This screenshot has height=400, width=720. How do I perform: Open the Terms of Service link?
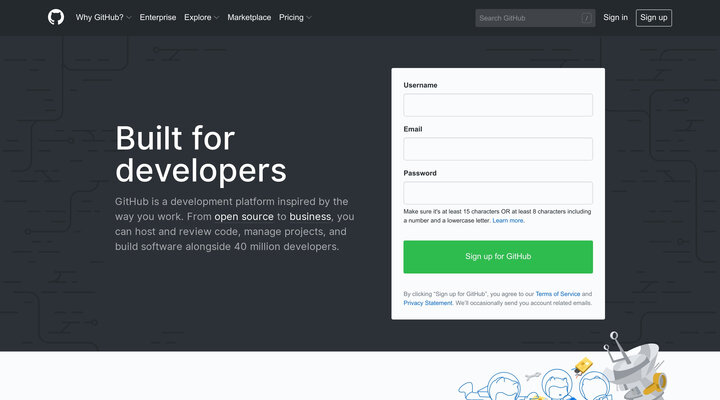(557, 294)
